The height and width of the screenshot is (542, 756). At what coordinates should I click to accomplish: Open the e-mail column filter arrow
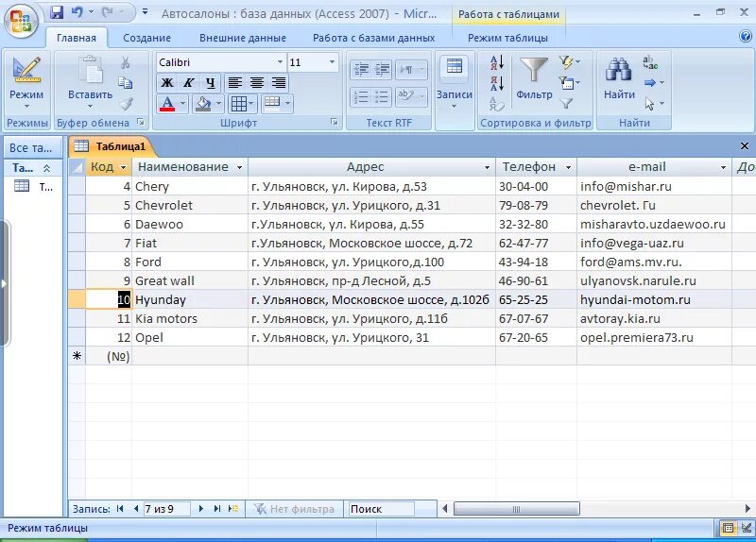pyautogui.click(x=723, y=167)
